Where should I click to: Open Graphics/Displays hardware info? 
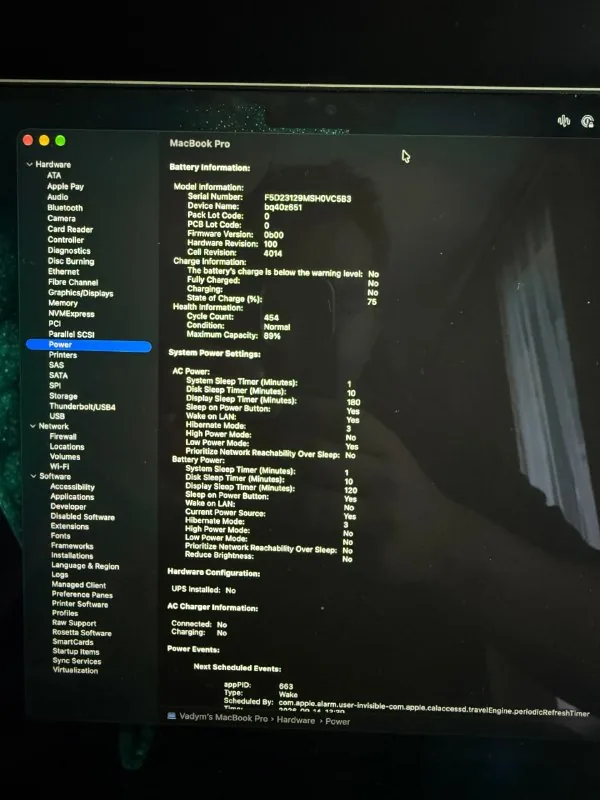pos(81,293)
